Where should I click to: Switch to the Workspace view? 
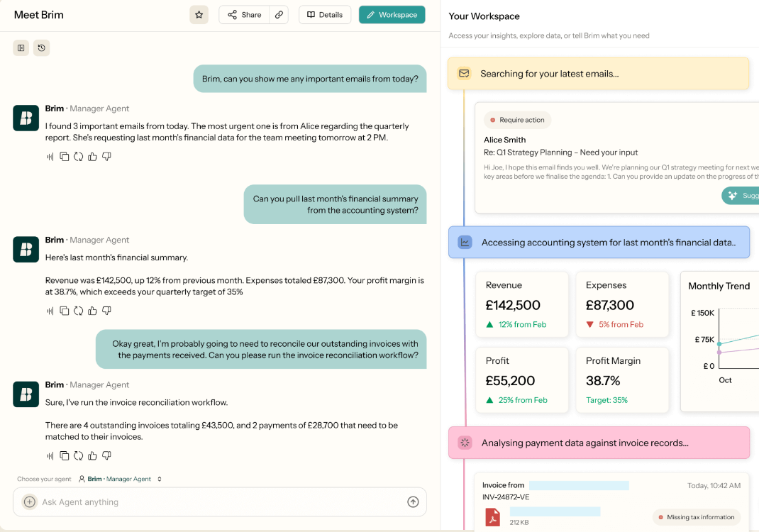(x=392, y=15)
